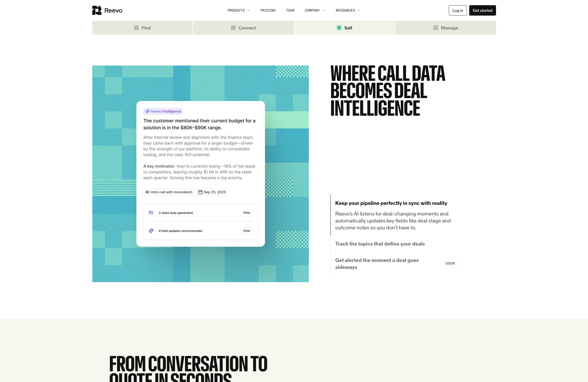The width and height of the screenshot is (588, 382).
Task: Click the sparkle icon beside field updates
Action: (151, 231)
